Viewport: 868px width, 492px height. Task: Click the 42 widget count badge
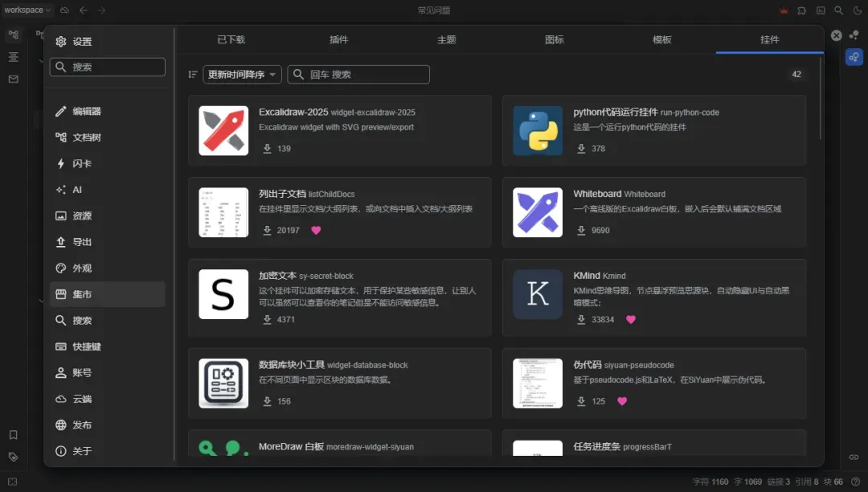pyautogui.click(x=796, y=74)
